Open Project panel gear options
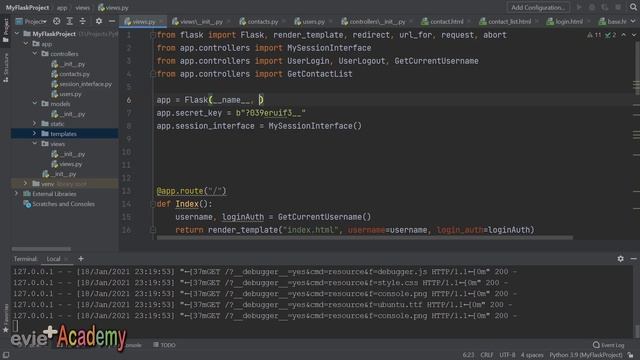This screenshot has height=360, width=640. pos(99,21)
